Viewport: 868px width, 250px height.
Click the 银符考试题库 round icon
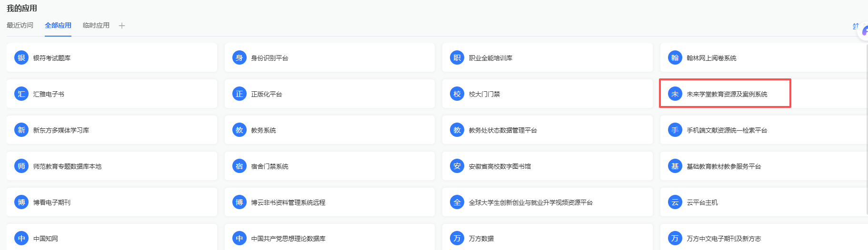[x=21, y=58]
